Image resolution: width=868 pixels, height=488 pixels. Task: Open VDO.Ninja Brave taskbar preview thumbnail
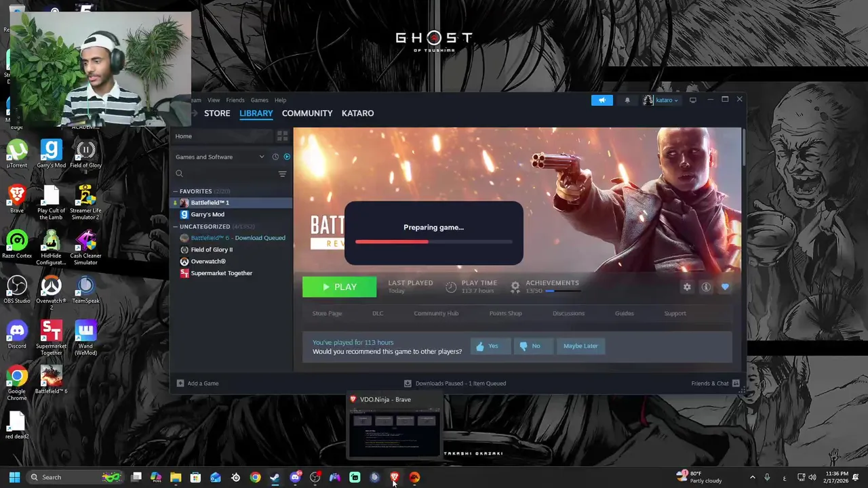pyautogui.click(x=395, y=433)
